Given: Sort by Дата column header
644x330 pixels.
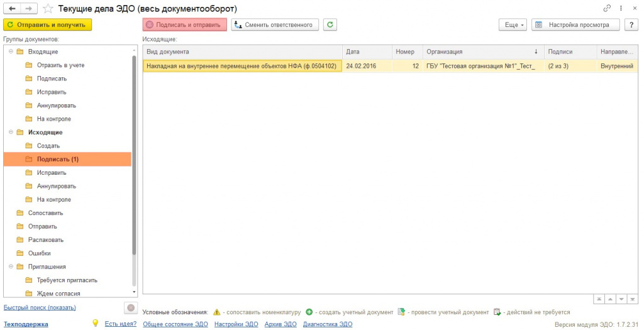Looking at the screenshot, I should pos(367,52).
